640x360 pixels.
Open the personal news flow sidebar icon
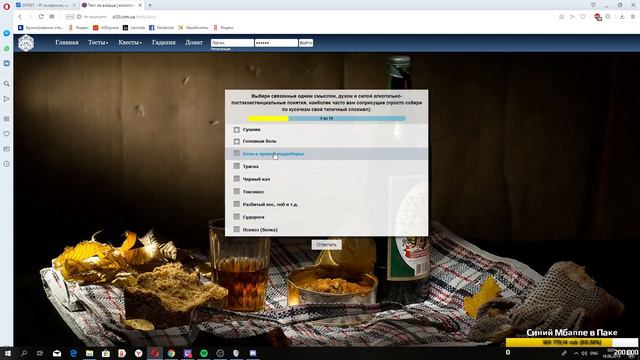coord(7,99)
